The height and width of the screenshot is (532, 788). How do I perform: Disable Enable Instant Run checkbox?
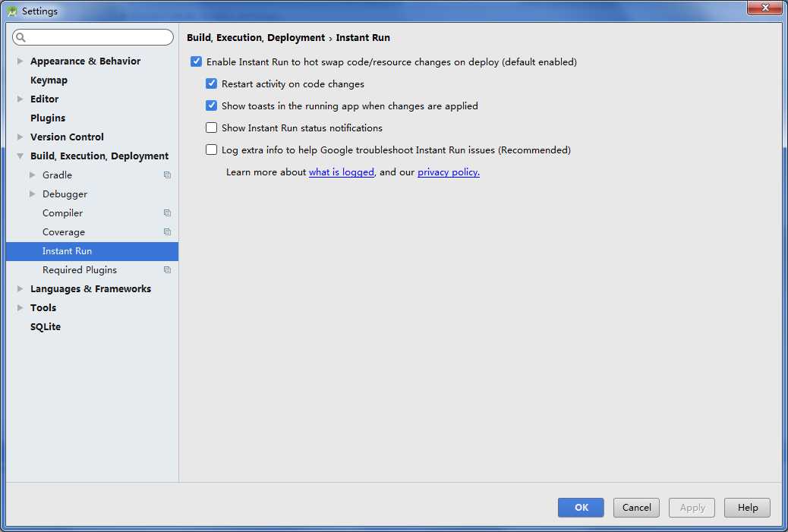[x=196, y=61]
